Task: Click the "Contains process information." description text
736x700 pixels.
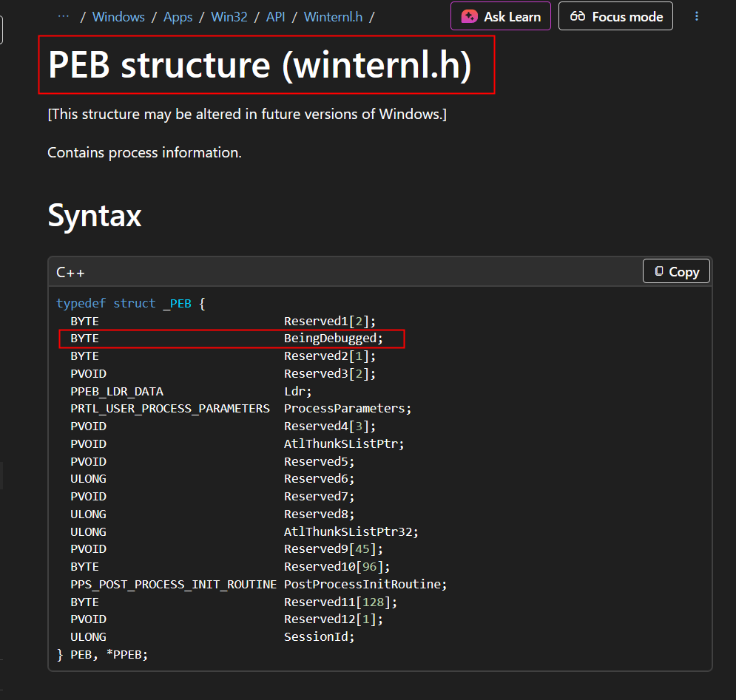Action: click(x=144, y=153)
